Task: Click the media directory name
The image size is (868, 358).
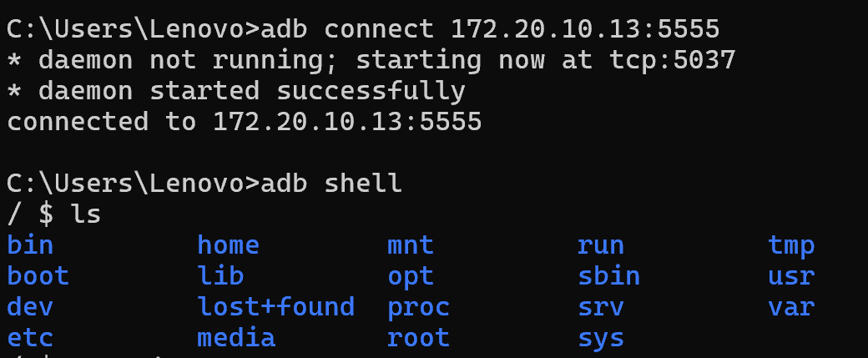Action: pos(236,338)
